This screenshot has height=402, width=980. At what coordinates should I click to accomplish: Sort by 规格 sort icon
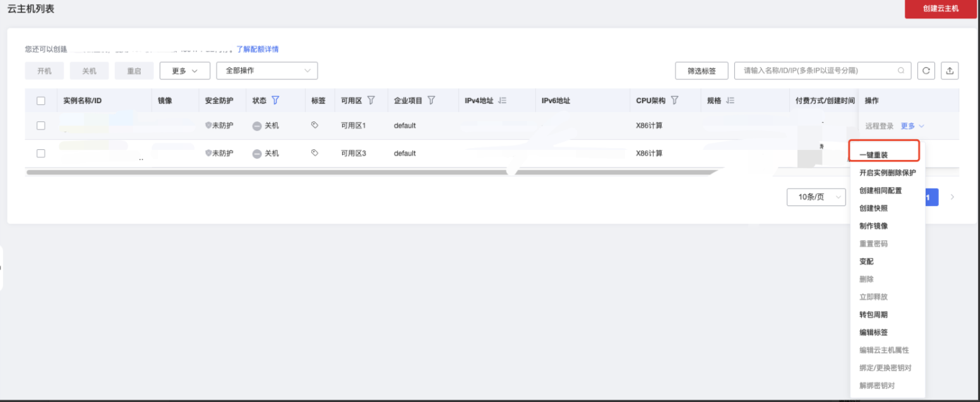pyautogui.click(x=730, y=100)
